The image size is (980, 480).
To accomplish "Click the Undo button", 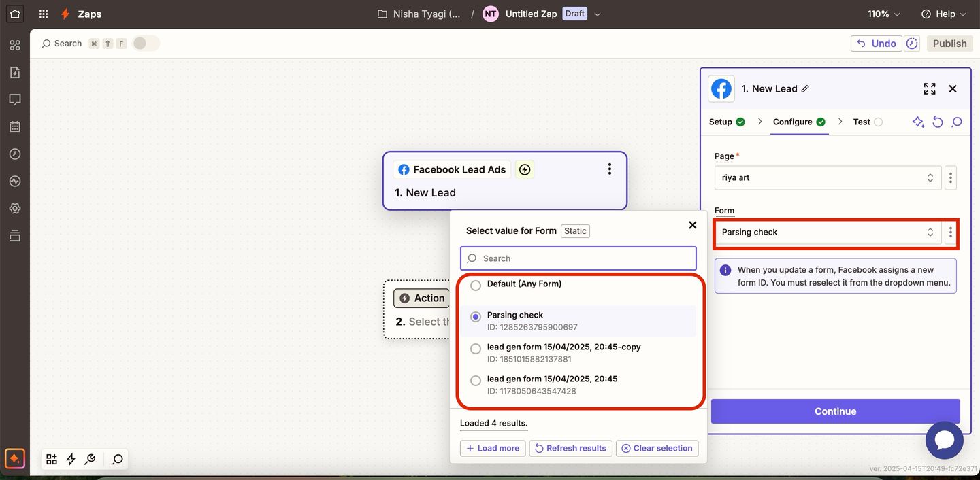I will click(877, 43).
